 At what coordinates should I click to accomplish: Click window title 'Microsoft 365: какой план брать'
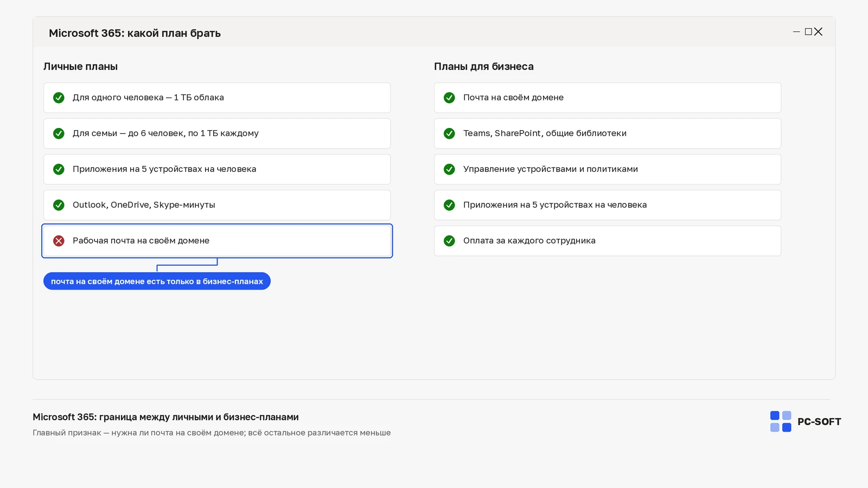pyautogui.click(x=135, y=33)
